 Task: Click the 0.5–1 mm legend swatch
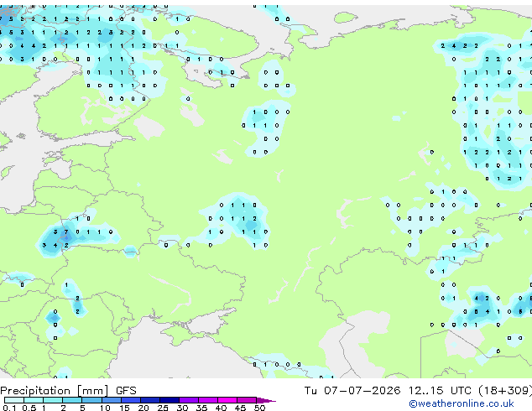34,400
